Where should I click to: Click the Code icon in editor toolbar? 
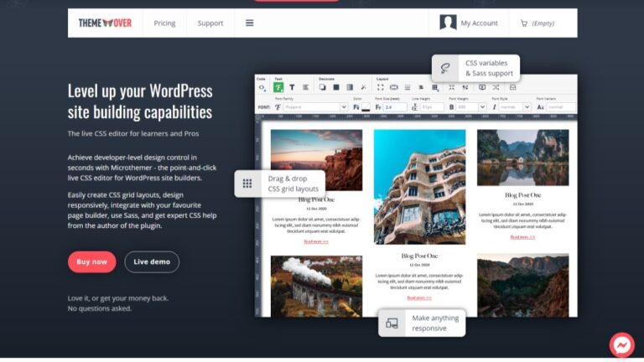click(x=262, y=87)
